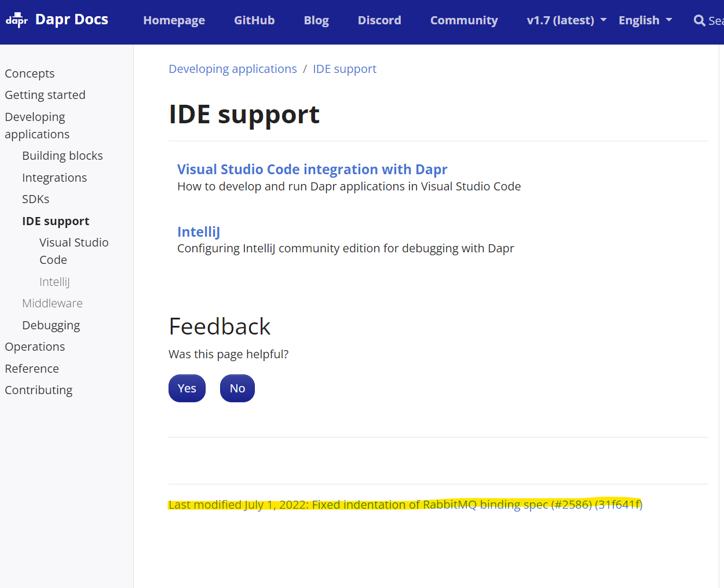Select IDE support in the sidebar
Viewport: 724px width, 588px height.
[56, 221]
